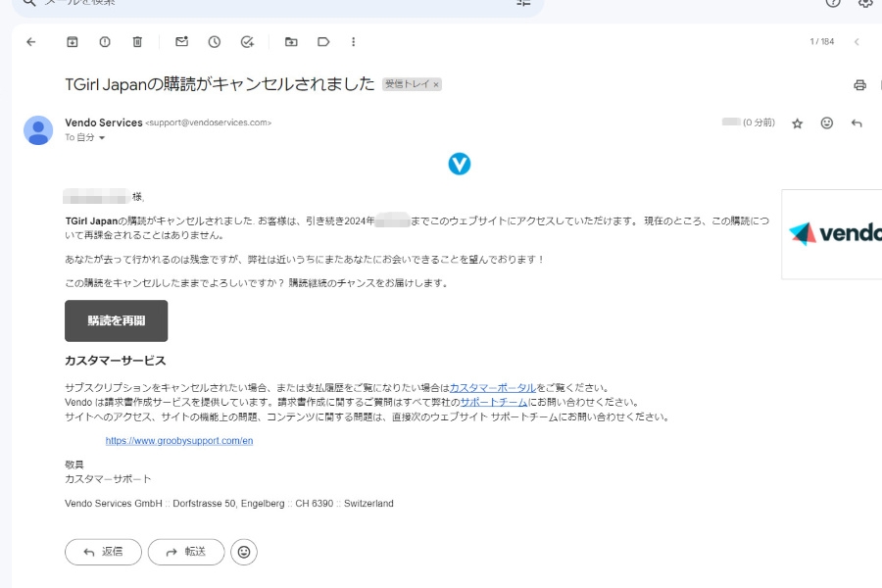Open the サポートチーム link
The height and width of the screenshot is (588, 882).
pos(494,403)
